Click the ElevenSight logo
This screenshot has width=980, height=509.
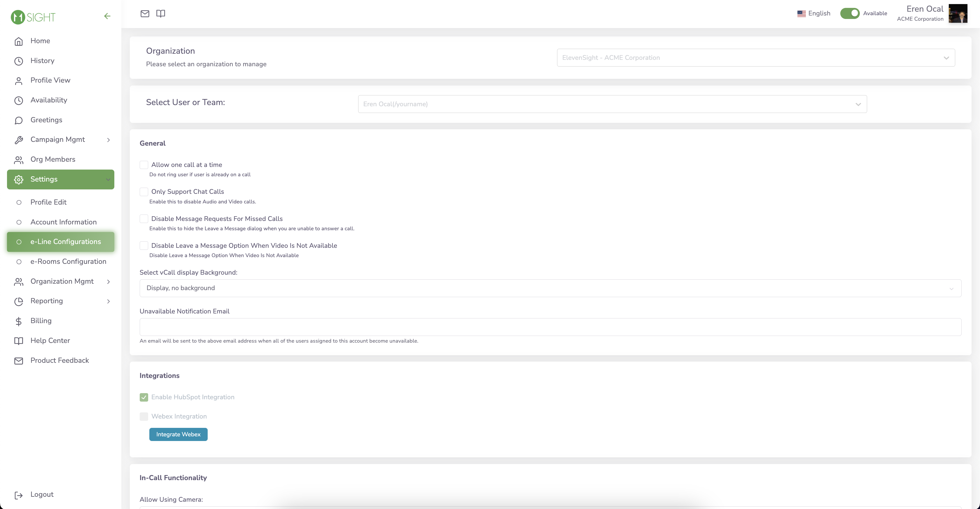point(33,17)
